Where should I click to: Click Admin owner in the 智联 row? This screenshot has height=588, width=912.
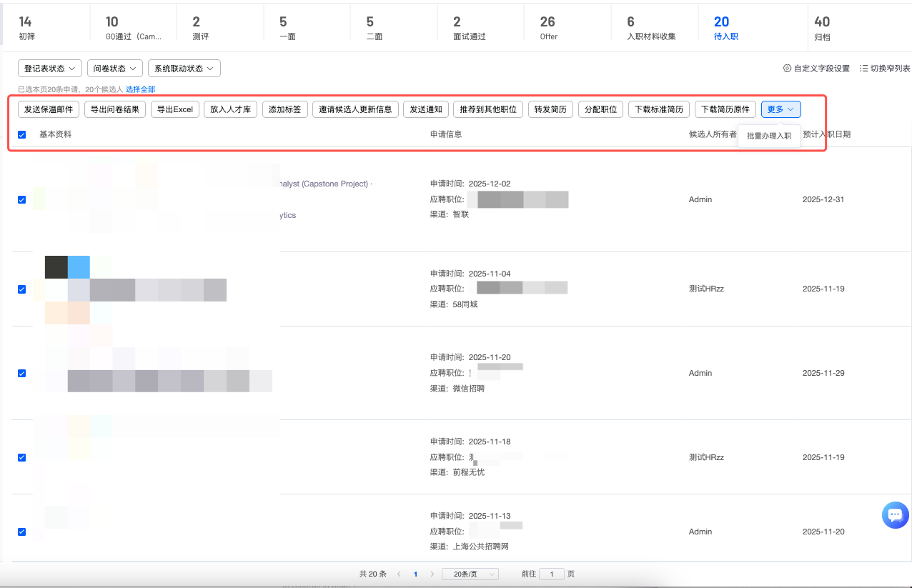click(x=700, y=199)
